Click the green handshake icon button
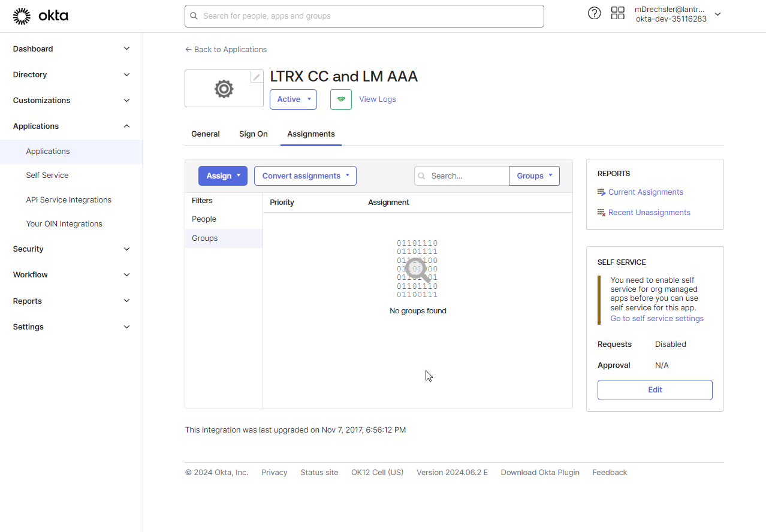This screenshot has width=766, height=532. coord(341,99)
